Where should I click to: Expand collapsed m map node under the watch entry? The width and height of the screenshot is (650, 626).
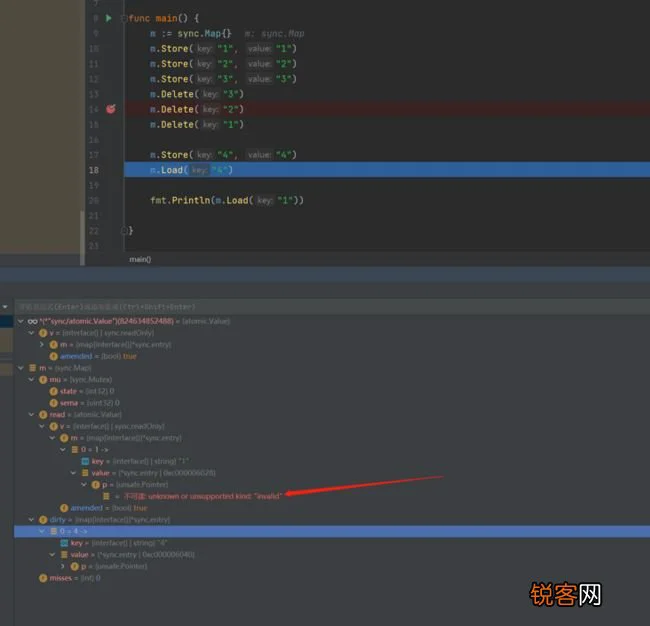point(41,345)
